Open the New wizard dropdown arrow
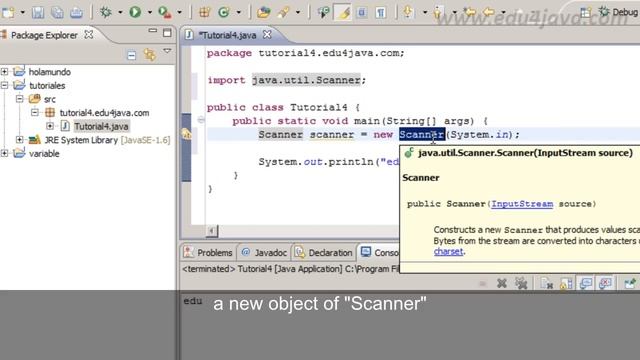 point(22,13)
